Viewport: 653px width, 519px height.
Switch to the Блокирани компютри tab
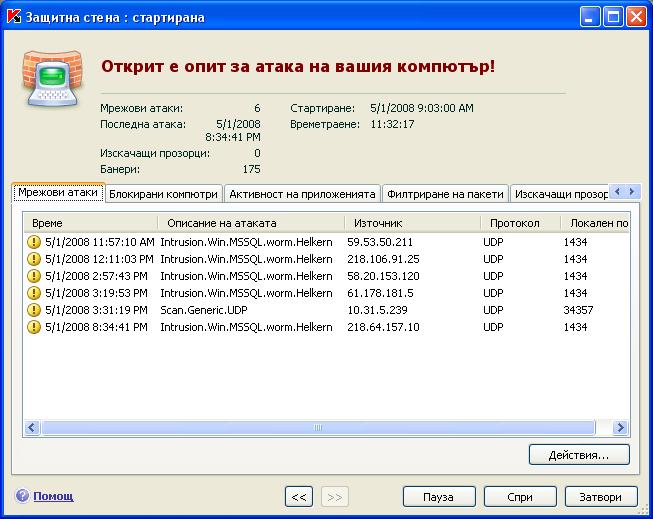pos(162,193)
